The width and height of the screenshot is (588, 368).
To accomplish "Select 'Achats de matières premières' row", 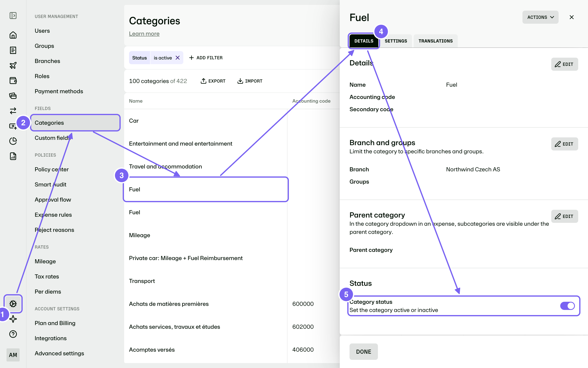I will tap(206, 304).
